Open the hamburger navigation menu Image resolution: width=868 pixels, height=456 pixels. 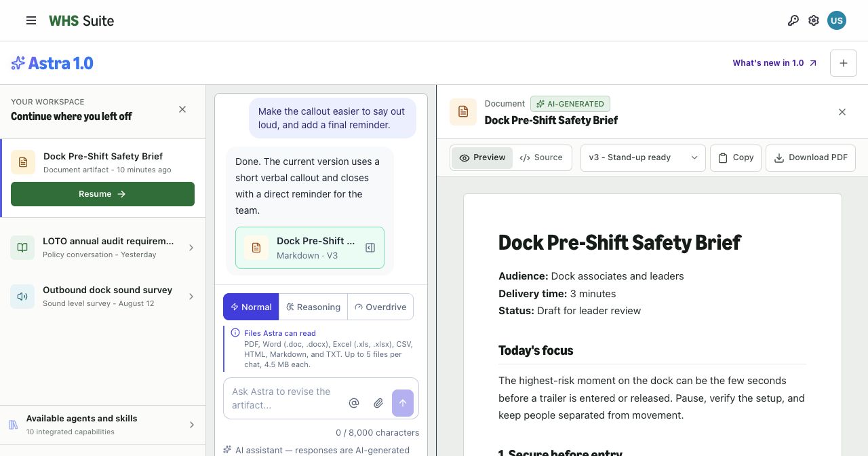pos(31,20)
